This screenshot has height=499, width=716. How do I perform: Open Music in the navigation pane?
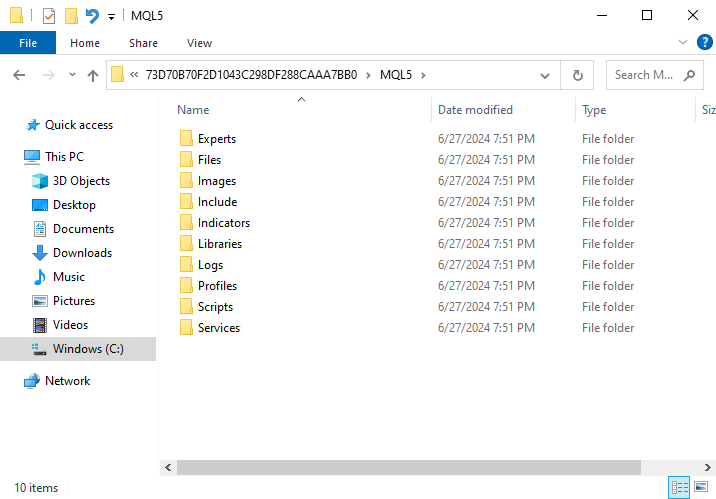[x=68, y=277]
